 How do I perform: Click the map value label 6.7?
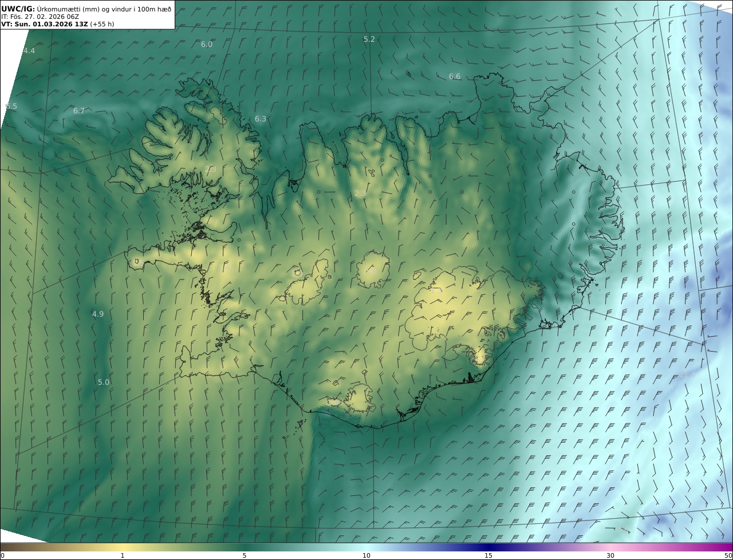click(79, 111)
